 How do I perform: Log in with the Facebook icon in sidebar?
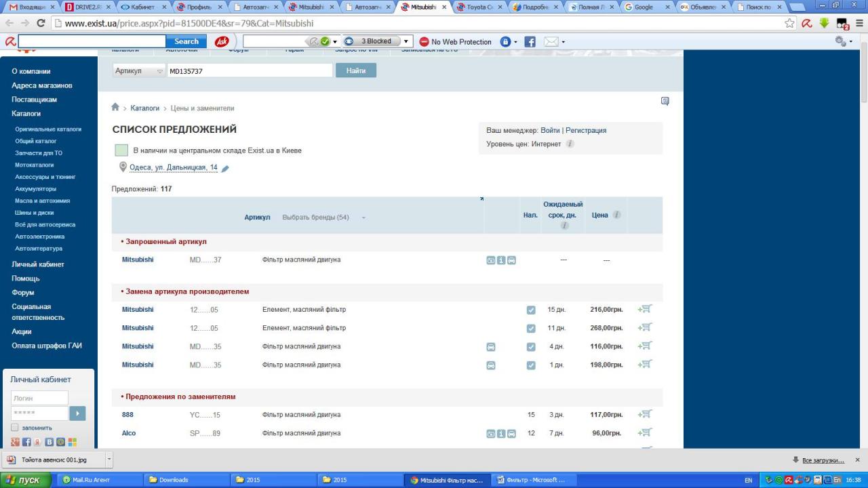coord(26,443)
